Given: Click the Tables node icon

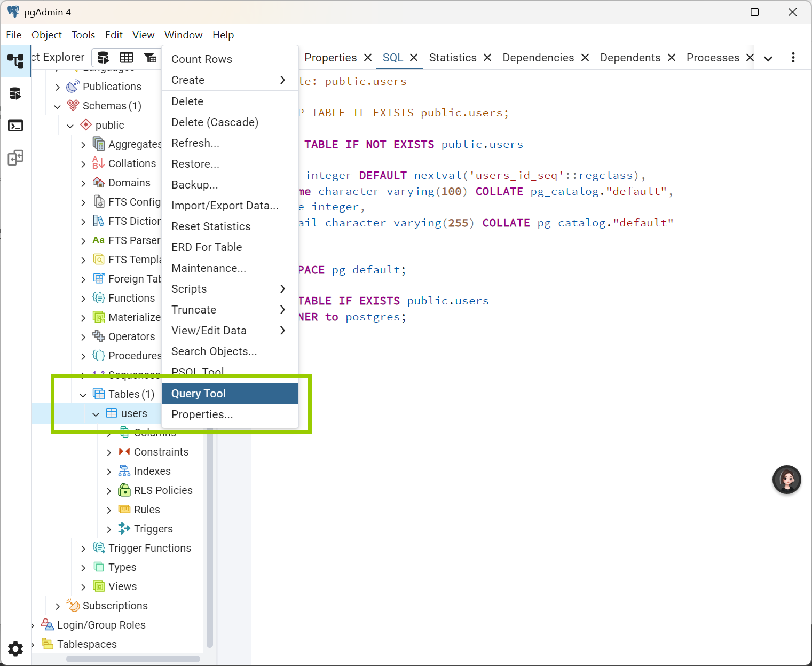Looking at the screenshot, I should [x=99, y=394].
